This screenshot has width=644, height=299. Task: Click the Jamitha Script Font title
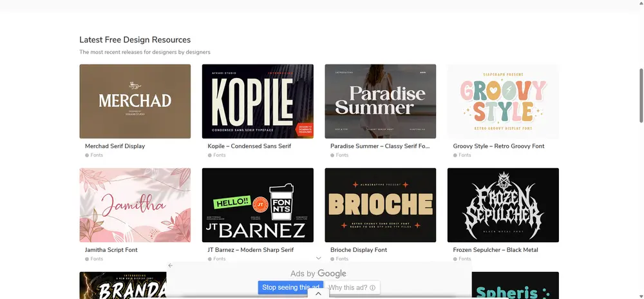click(111, 250)
